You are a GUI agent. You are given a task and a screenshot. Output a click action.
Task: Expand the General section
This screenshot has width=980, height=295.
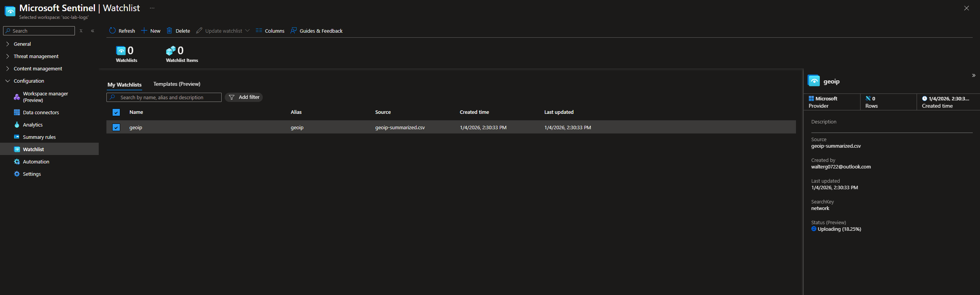22,44
